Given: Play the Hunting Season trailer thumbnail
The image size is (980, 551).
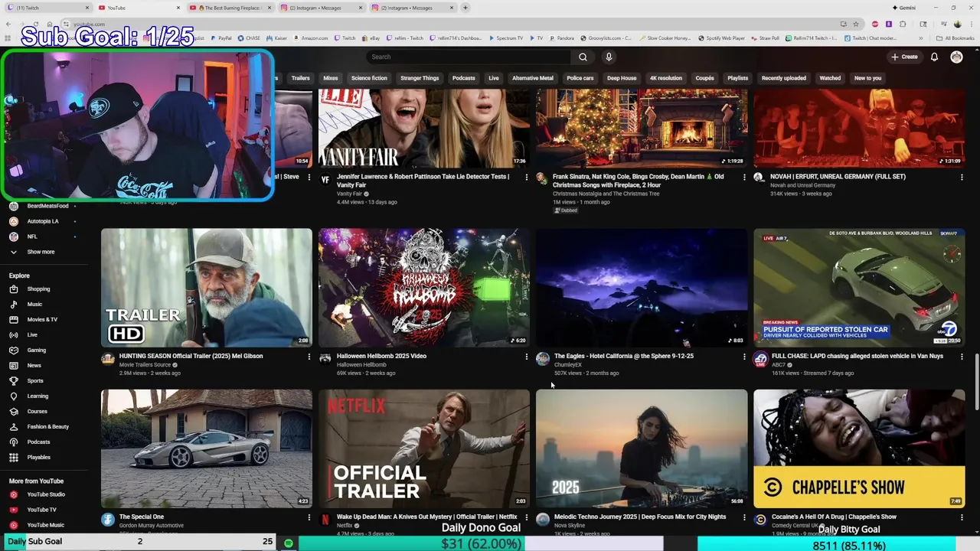Looking at the screenshot, I should tap(207, 288).
